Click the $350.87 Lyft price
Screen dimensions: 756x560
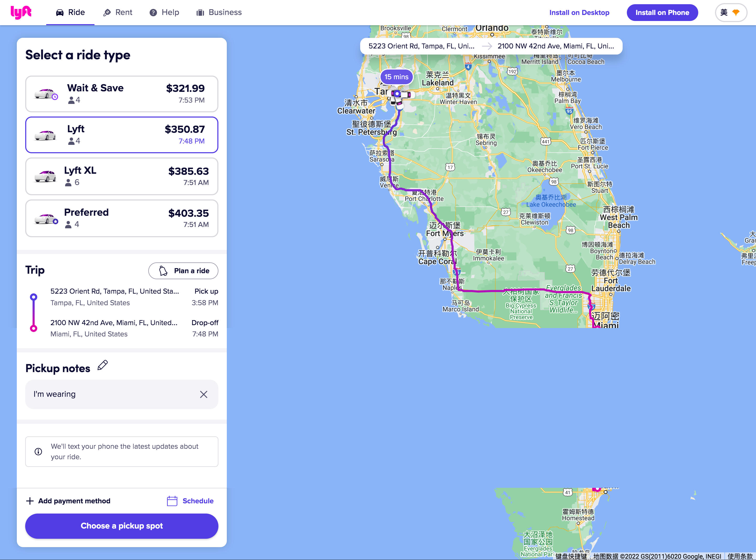[185, 129]
